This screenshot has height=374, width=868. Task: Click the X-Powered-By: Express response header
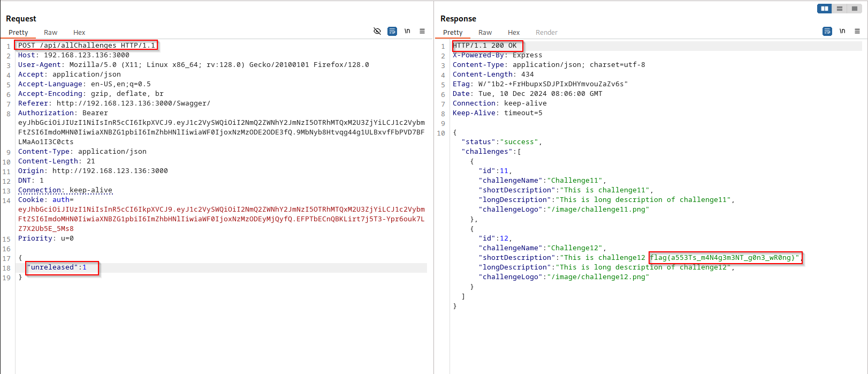497,55
